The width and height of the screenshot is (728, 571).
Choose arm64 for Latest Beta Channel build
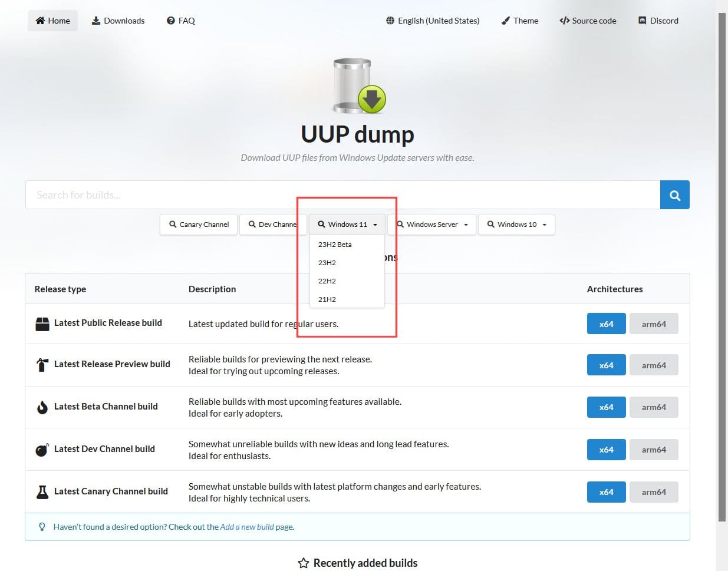654,407
